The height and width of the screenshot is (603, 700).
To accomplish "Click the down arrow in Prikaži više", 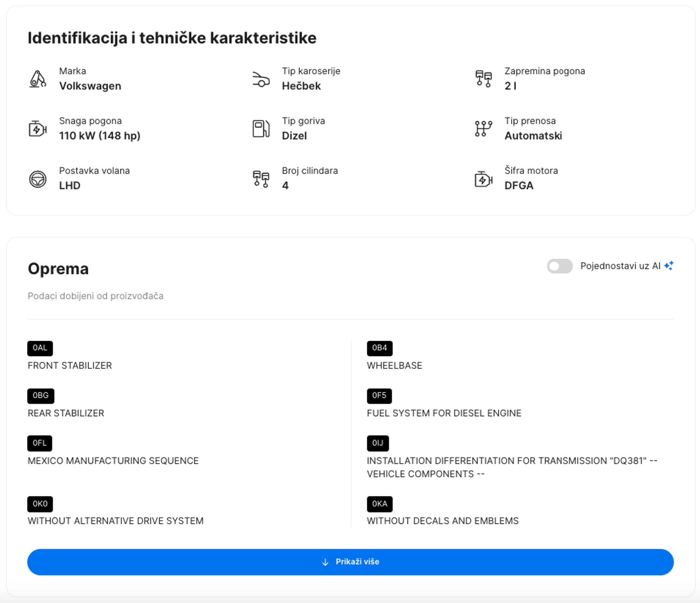I will coord(325,562).
